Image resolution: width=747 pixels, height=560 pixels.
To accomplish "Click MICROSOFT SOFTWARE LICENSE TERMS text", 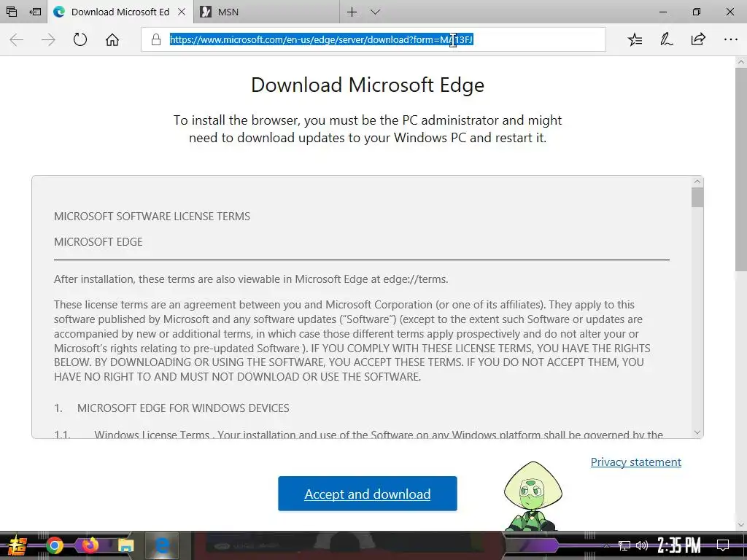I will tap(152, 216).
